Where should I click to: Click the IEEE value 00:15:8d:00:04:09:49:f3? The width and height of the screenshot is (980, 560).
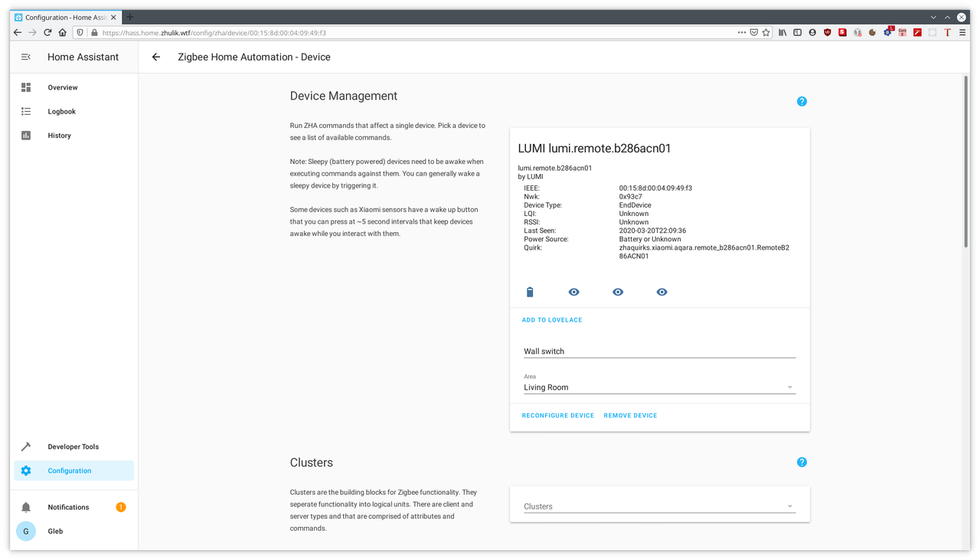pyautogui.click(x=655, y=188)
